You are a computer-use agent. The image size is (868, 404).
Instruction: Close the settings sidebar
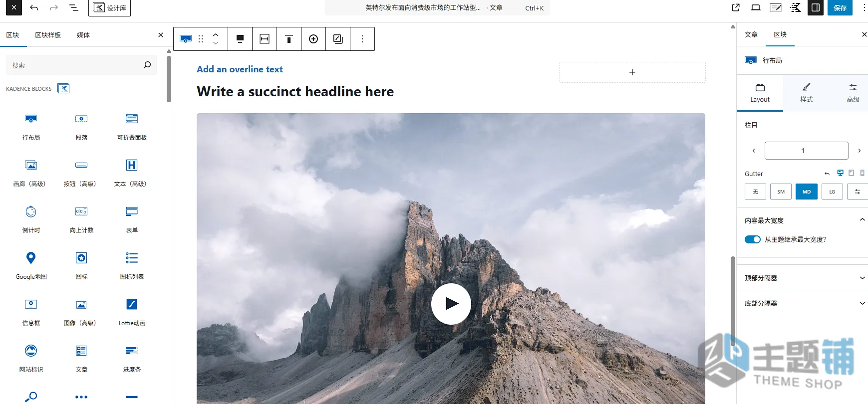864,34
